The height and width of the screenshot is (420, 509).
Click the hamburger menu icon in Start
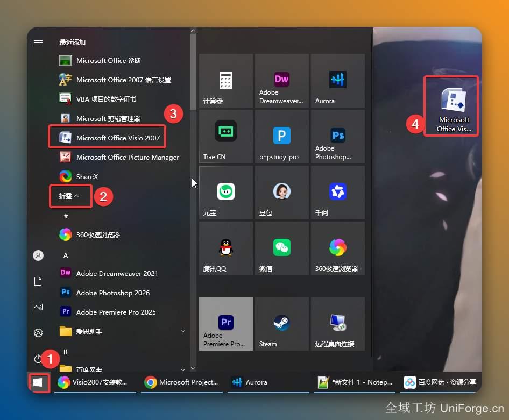pyautogui.click(x=38, y=42)
